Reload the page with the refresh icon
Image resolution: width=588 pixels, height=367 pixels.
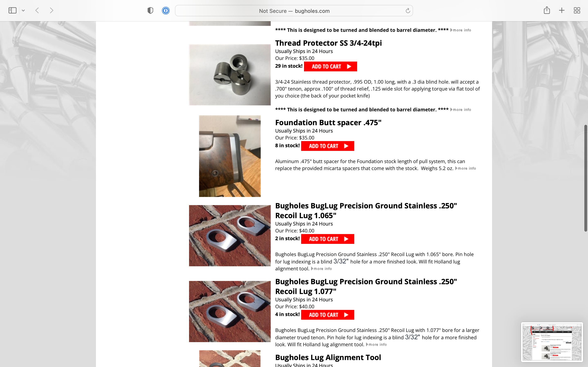point(408,11)
